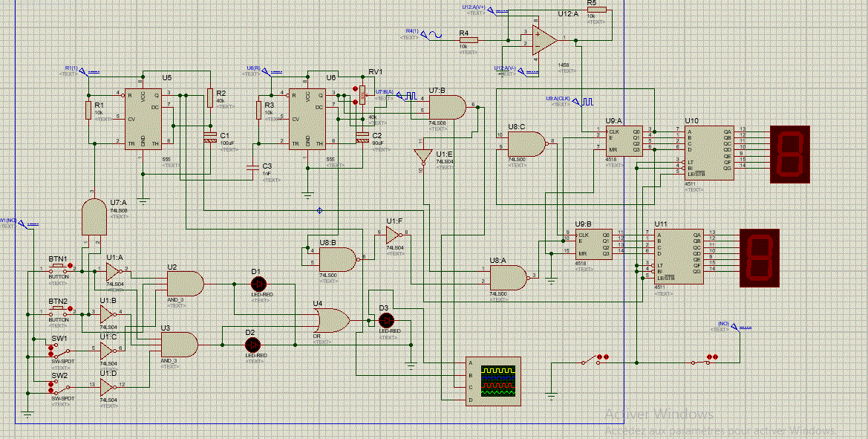The image size is (868, 439).
Task: Click the C1 100uF capacitor
Action: click(x=210, y=137)
